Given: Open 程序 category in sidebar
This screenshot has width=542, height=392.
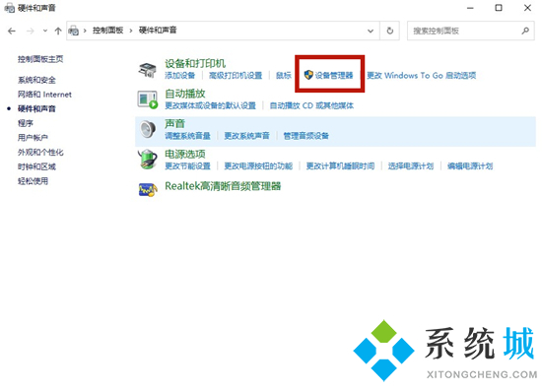Looking at the screenshot, I should pos(26,123).
